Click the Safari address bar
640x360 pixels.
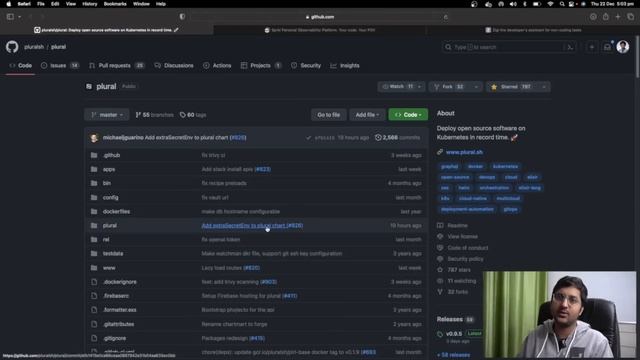click(x=320, y=17)
